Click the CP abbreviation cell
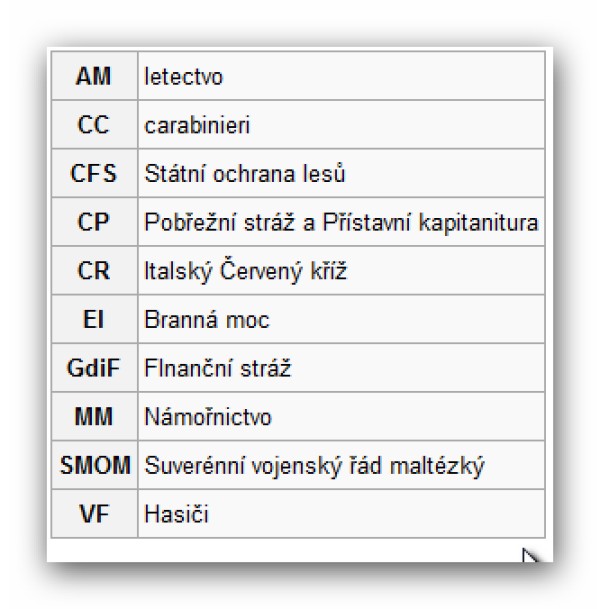Screen dimensions: 600x609 coord(93,222)
